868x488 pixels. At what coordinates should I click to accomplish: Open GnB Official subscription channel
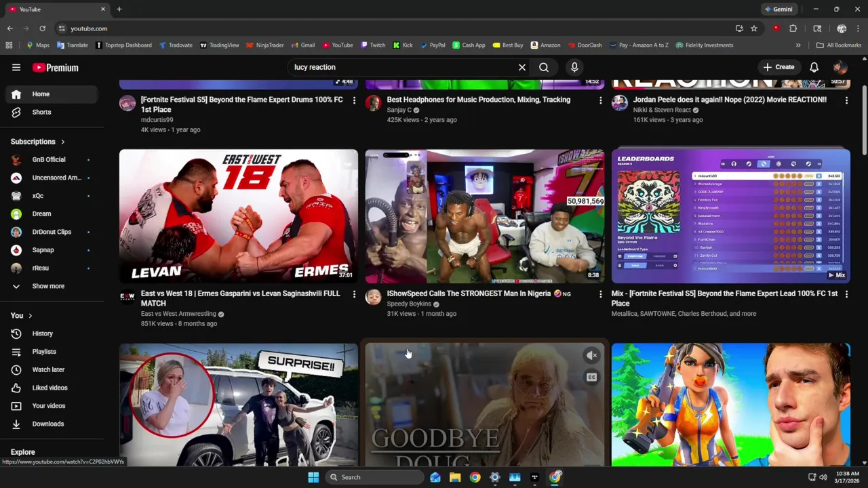(x=53, y=159)
